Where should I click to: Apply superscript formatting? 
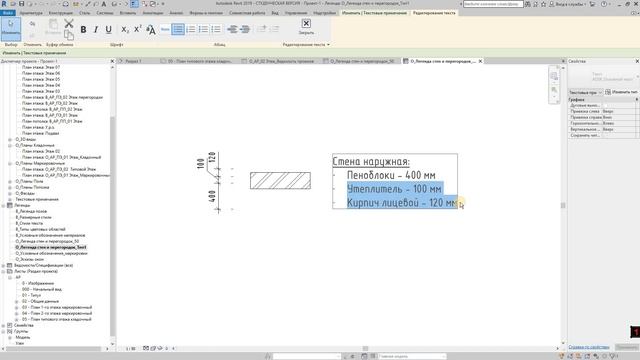(x=138, y=29)
